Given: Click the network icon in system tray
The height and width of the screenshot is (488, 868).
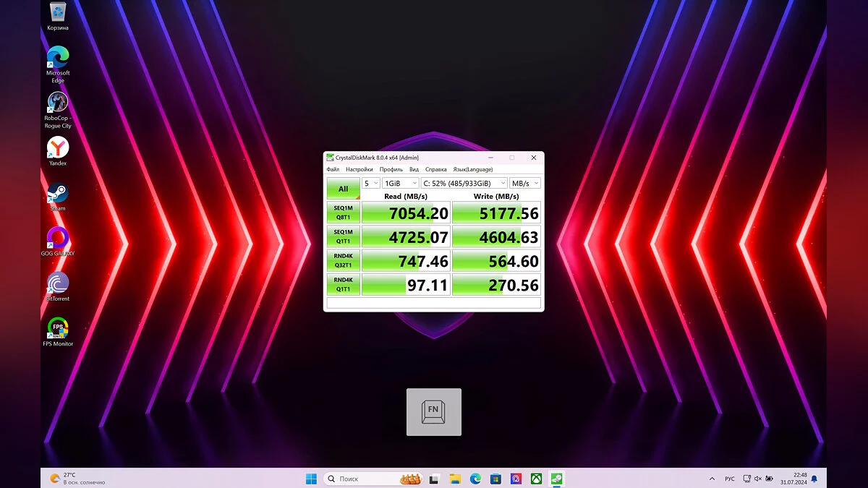Looking at the screenshot, I should click(746, 479).
